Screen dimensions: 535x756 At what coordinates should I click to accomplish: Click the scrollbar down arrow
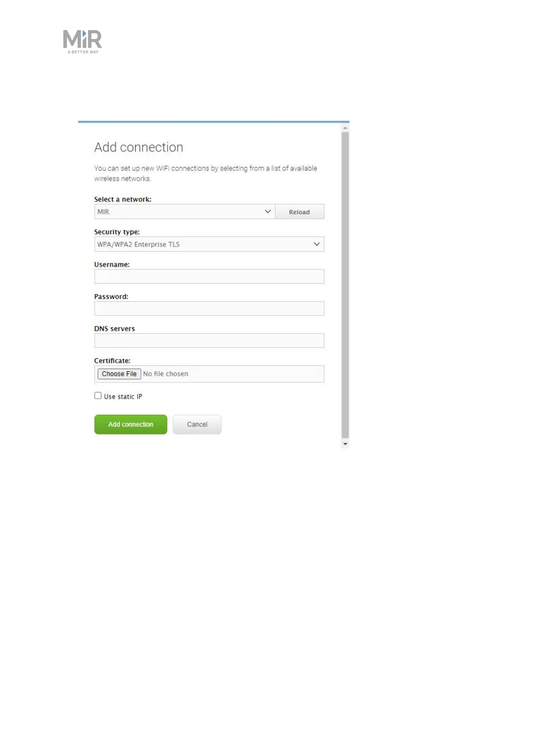(x=345, y=444)
